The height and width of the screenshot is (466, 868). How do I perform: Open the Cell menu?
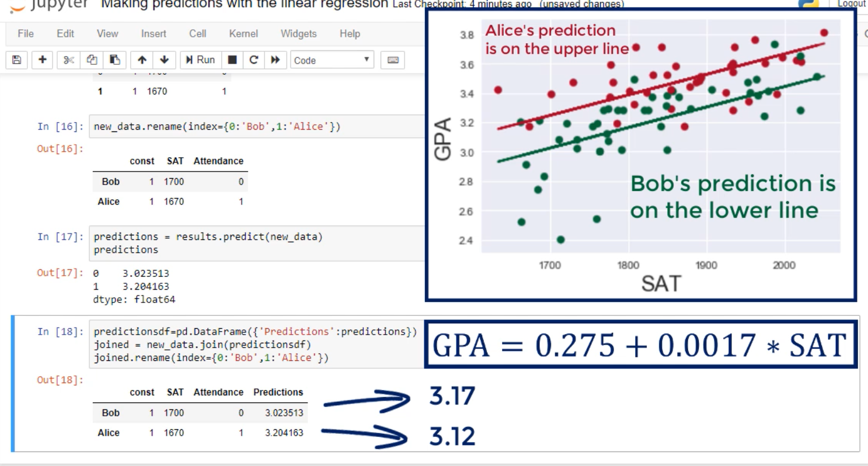point(197,33)
